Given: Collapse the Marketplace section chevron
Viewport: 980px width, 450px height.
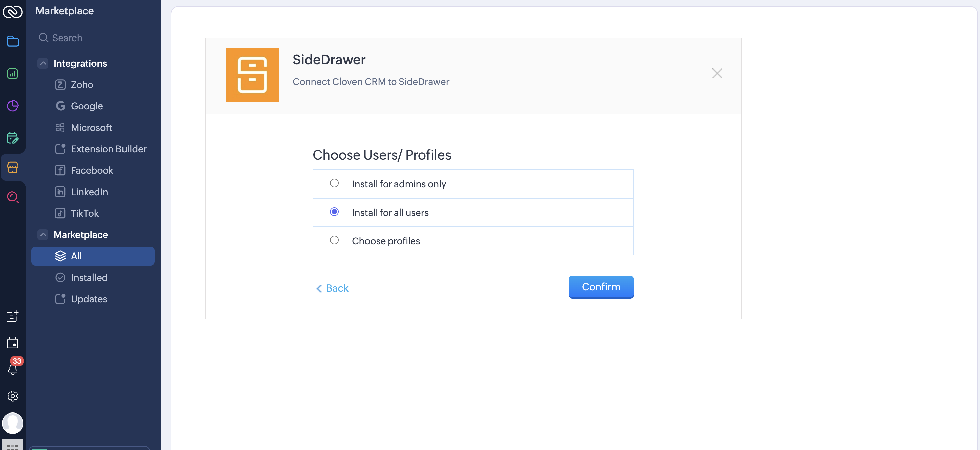Looking at the screenshot, I should (x=43, y=234).
